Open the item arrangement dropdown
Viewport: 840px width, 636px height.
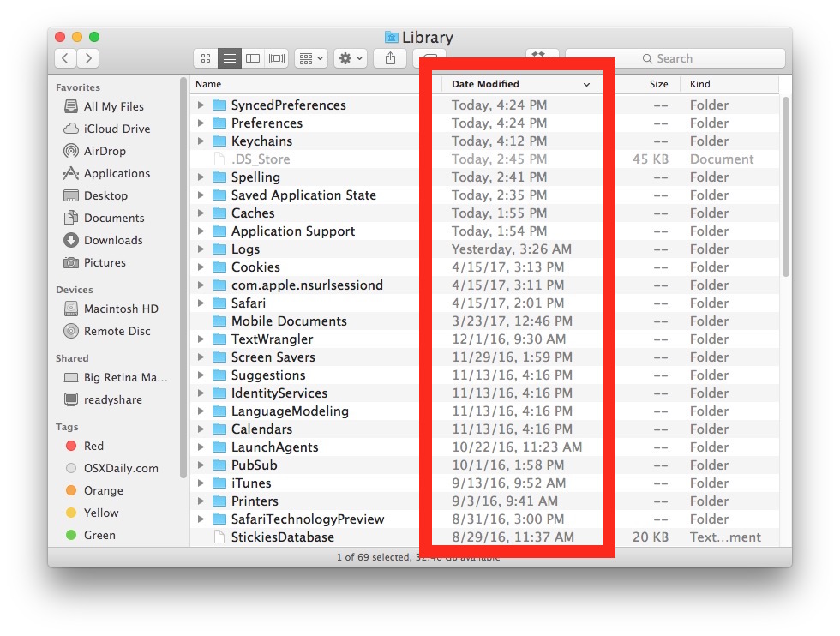point(310,57)
